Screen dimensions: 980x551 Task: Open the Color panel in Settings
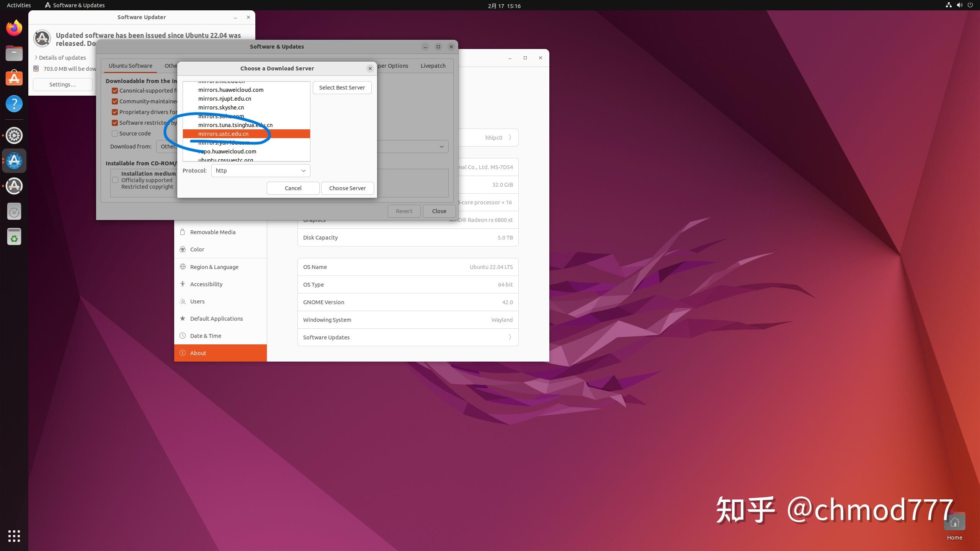tap(197, 249)
